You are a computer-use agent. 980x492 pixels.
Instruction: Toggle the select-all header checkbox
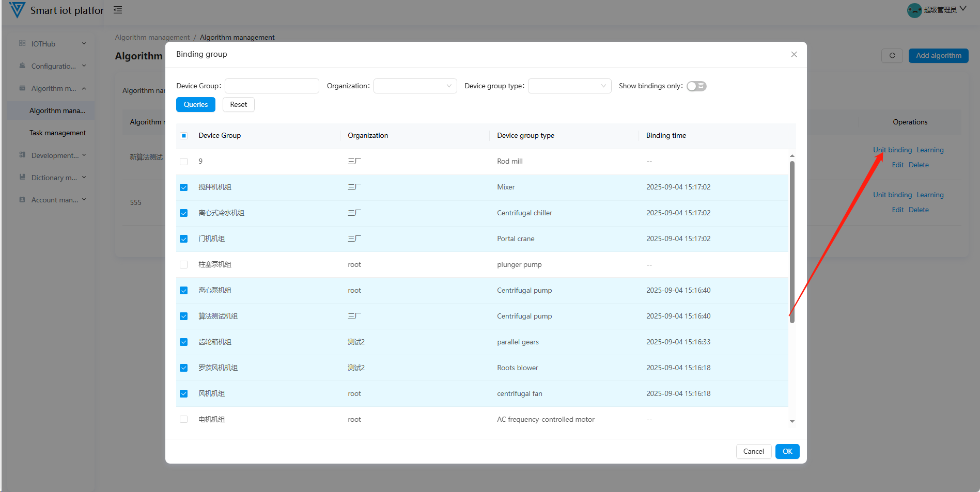pyautogui.click(x=183, y=136)
